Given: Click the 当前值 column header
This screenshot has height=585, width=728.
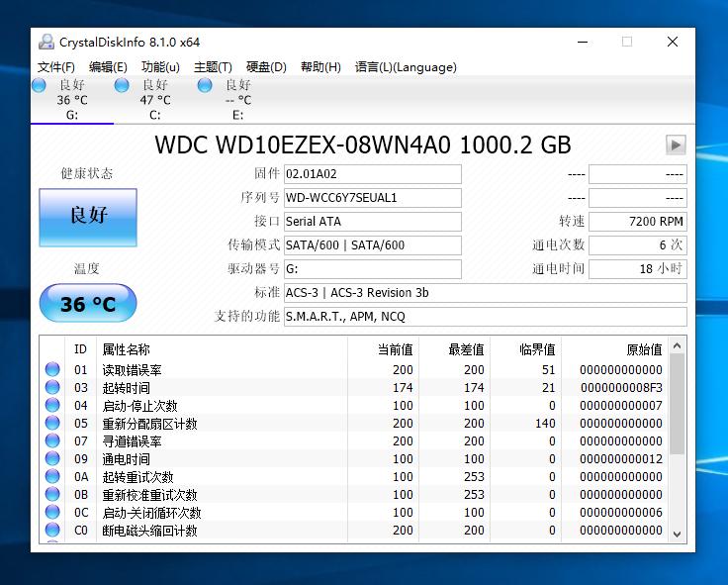Looking at the screenshot, I should 383,349.
